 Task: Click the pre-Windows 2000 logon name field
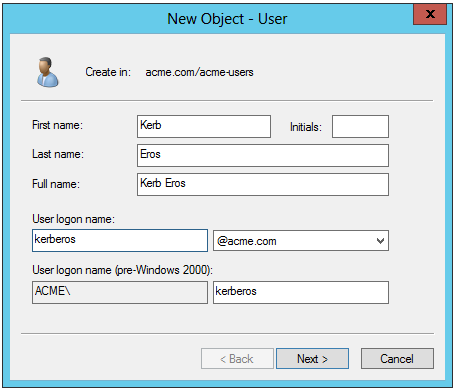301,292
